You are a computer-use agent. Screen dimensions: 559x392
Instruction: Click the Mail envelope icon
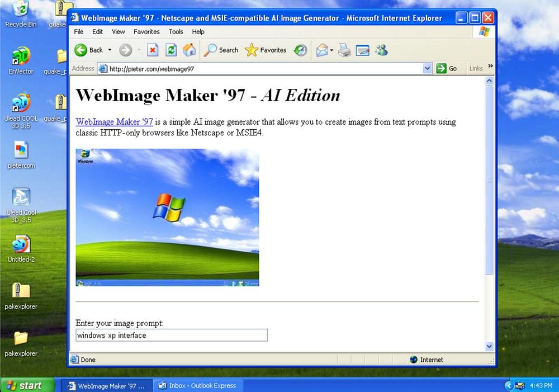[x=322, y=50]
